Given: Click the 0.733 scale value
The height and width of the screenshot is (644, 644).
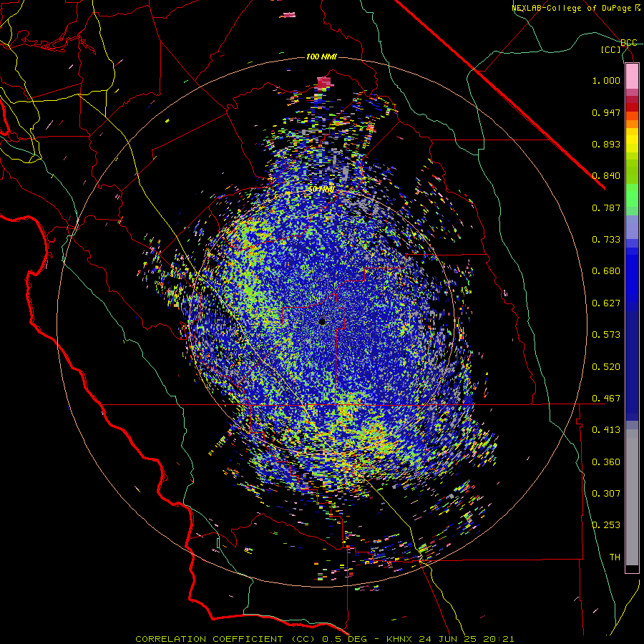Looking at the screenshot, I should coord(606,240).
